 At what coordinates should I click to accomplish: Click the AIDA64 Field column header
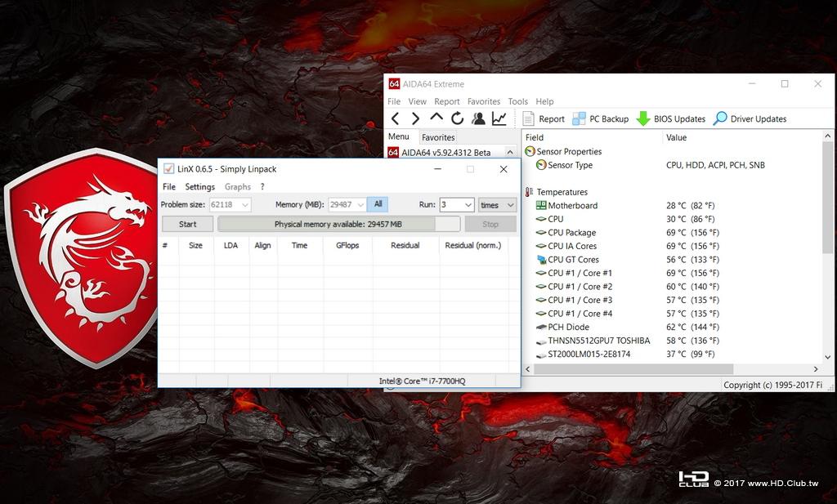click(592, 137)
